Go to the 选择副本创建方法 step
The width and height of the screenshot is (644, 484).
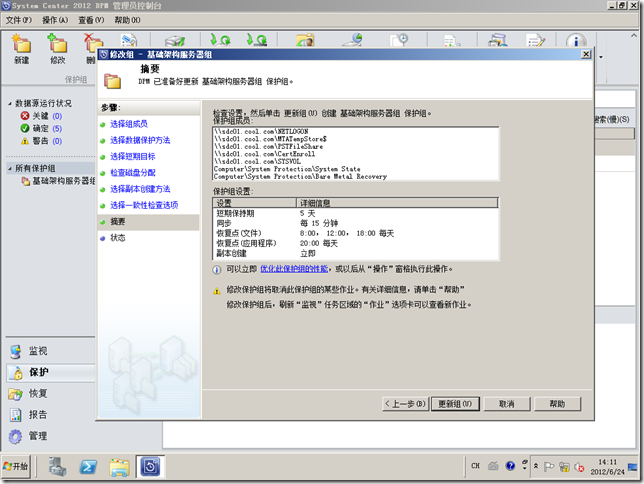coord(140,189)
